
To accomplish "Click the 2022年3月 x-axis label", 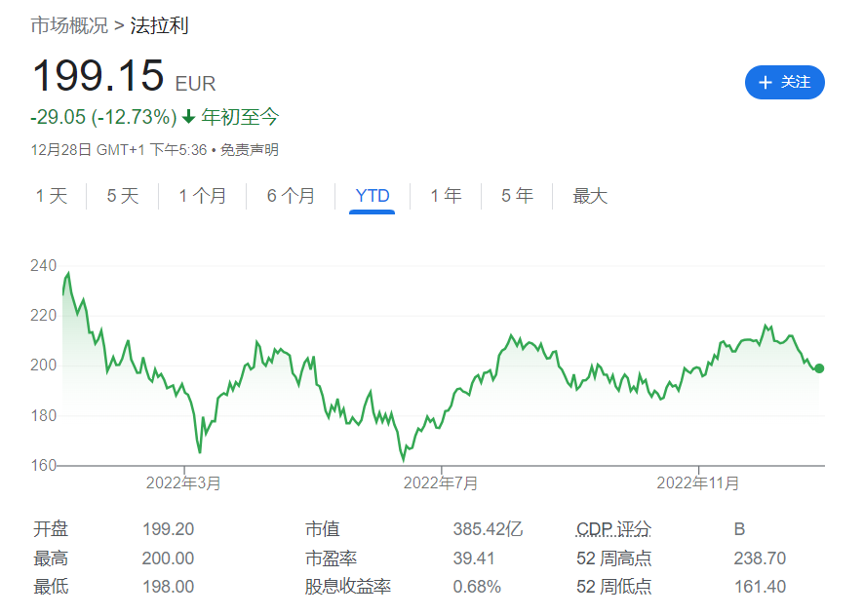I will [183, 483].
